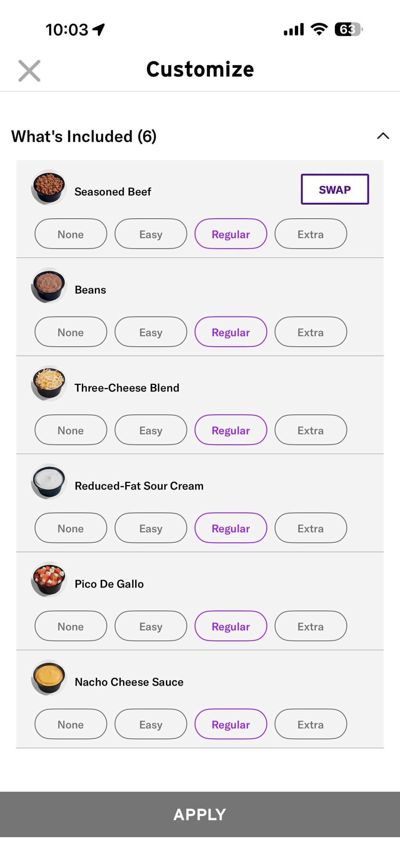Close the Customize screen with X

[x=29, y=71]
